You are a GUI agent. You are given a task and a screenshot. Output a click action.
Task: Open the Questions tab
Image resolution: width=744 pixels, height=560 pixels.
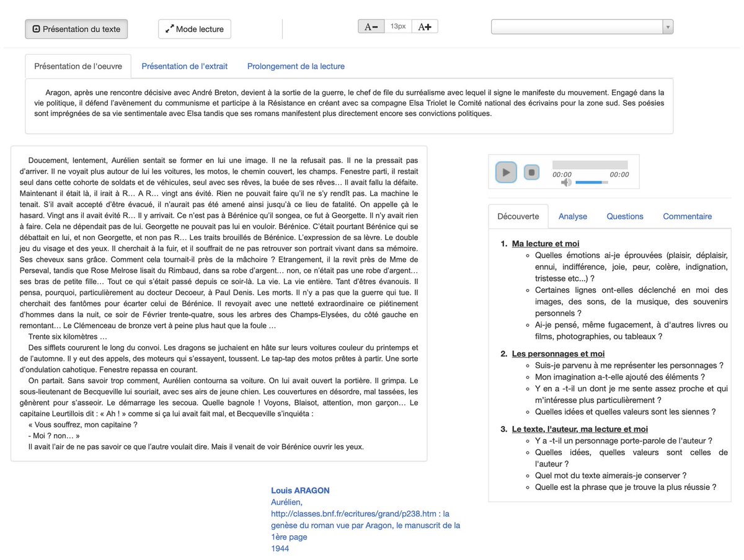click(x=625, y=216)
